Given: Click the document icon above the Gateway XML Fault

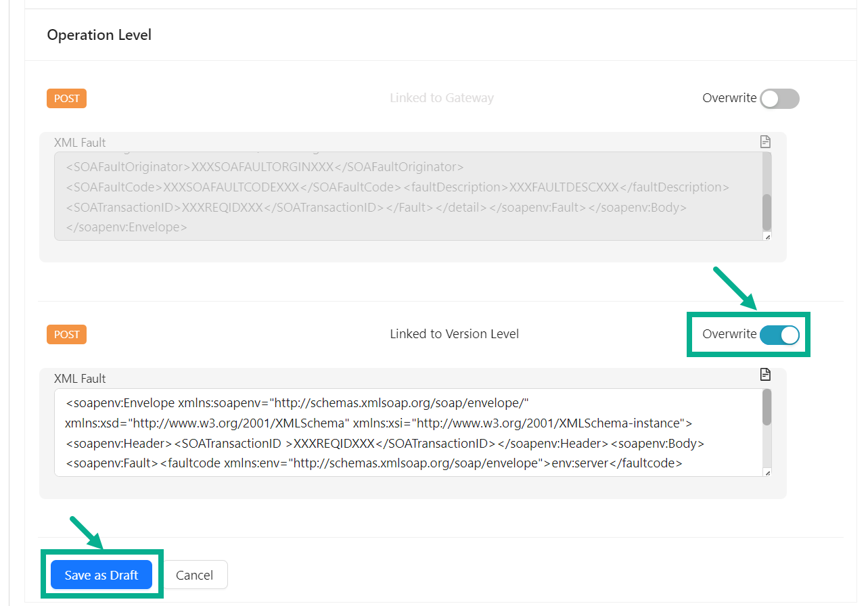Looking at the screenshot, I should (x=765, y=142).
